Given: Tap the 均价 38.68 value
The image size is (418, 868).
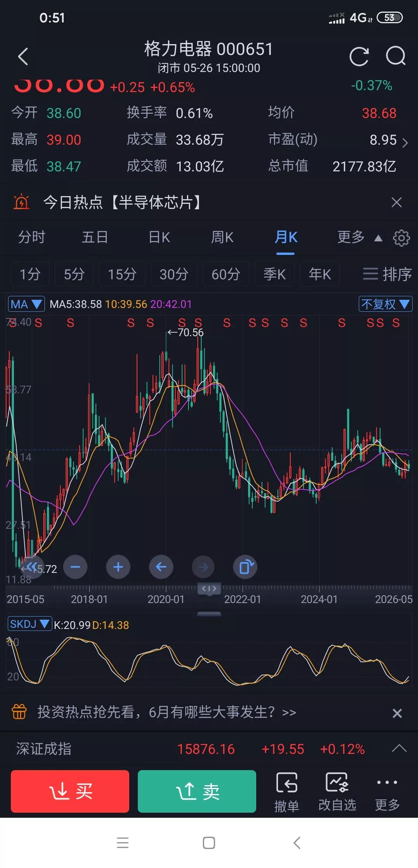Looking at the screenshot, I should tap(379, 113).
